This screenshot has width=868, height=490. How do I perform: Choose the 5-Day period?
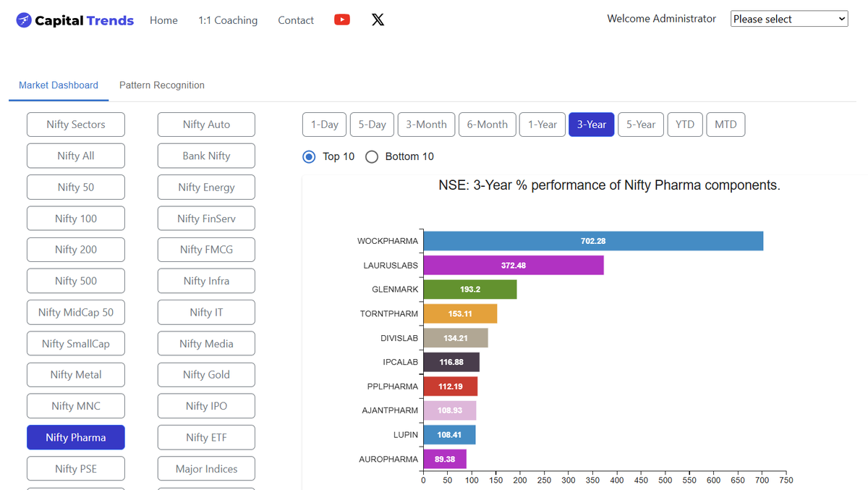point(373,124)
